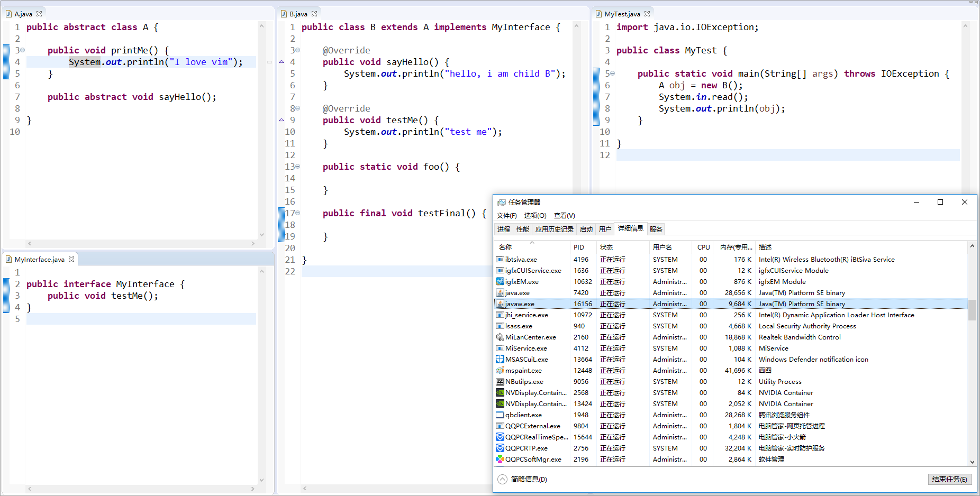Switch to 用户 tab in Task Manager
The width and height of the screenshot is (980, 496).
(605, 229)
